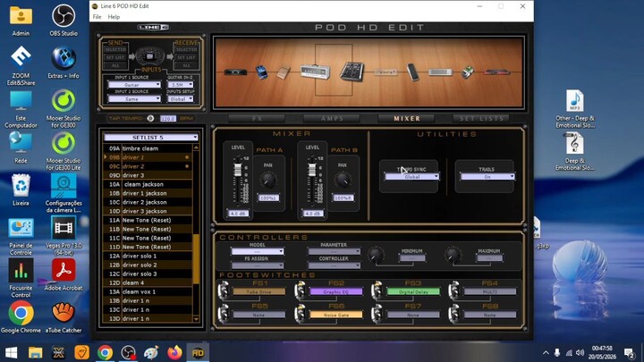Select the beige rack unit after the mixer
Viewport: 644px width, 362px height.
point(386,72)
